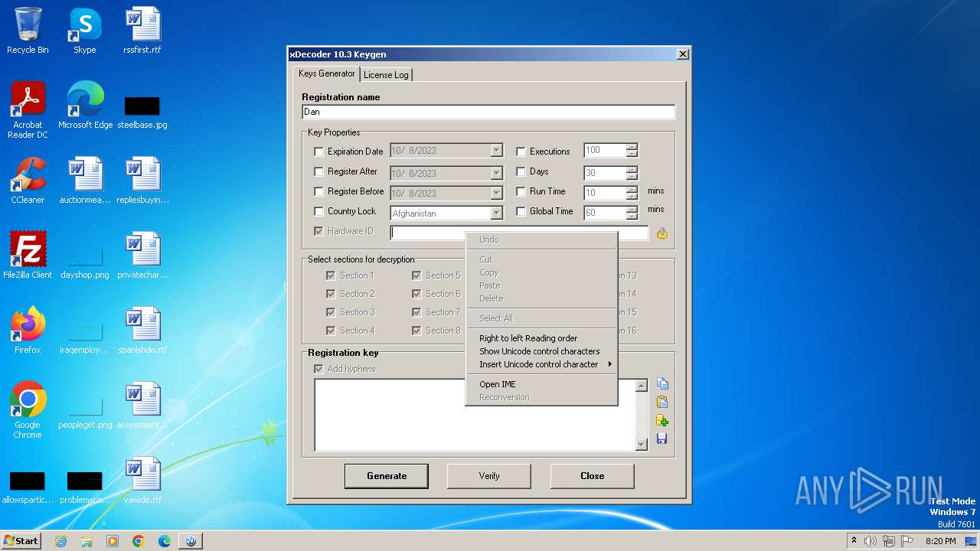
Task: Toggle the Section 5 checkbox
Action: coord(417,275)
